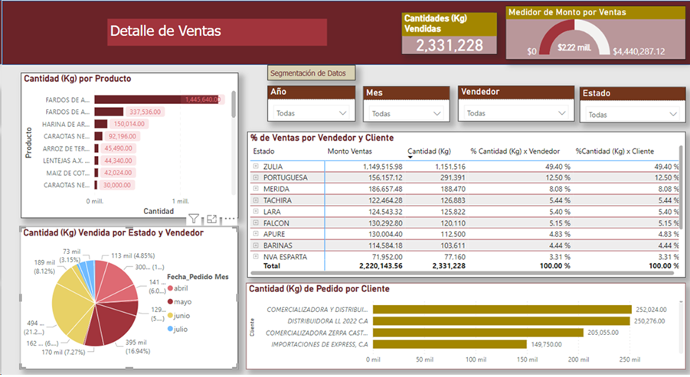Click the filter icon on the product chart
Viewport: 690px width, 377px height.
194,218
